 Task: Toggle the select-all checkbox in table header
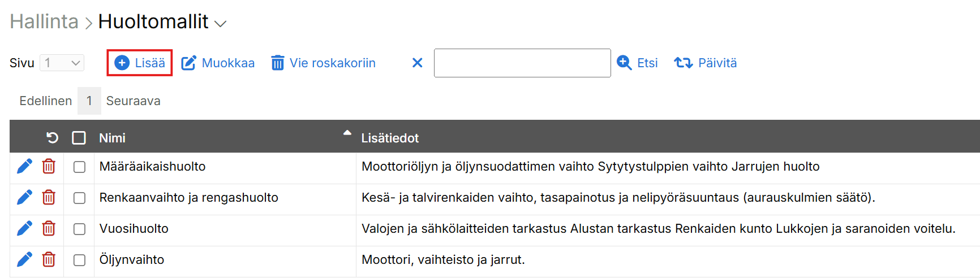click(x=79, y=138)
